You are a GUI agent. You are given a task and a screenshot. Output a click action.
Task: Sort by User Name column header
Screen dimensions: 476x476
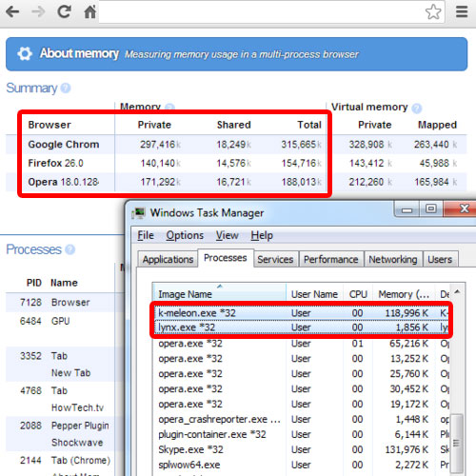tap(314, 294)
